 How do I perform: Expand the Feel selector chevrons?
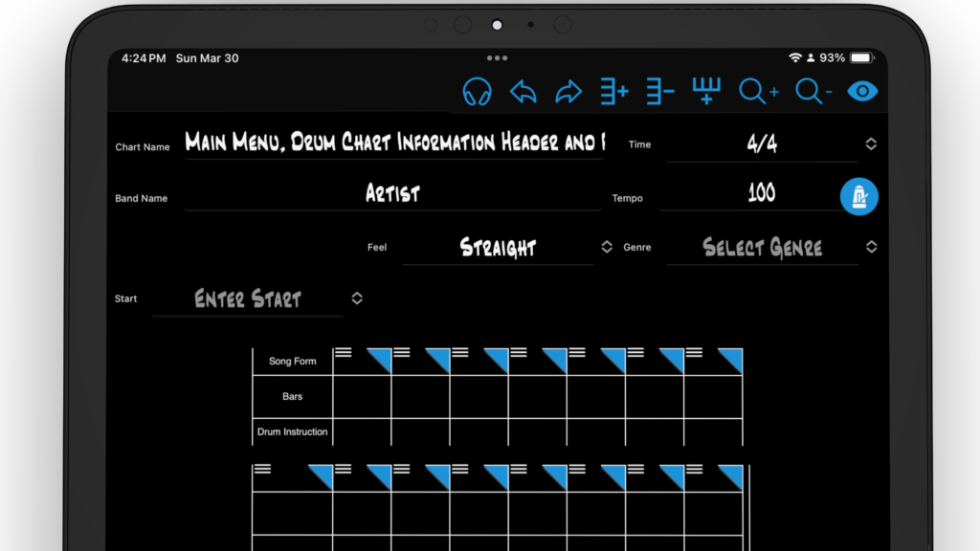click(607, 247)
